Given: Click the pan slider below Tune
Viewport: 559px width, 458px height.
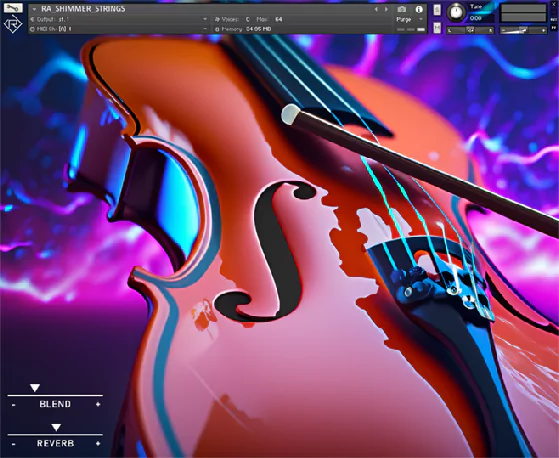Looking at the screenshot, I should (x=470, y=31).
